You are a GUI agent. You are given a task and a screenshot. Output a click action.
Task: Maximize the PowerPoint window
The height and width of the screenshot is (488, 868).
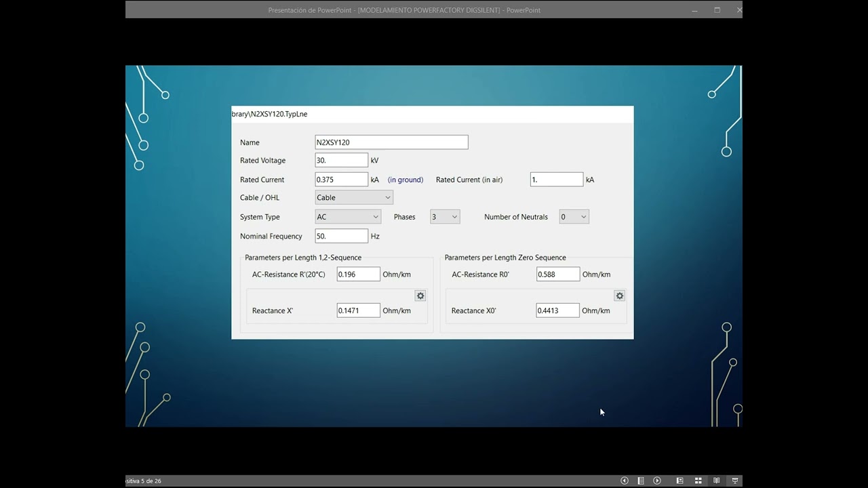coord(717,10)
